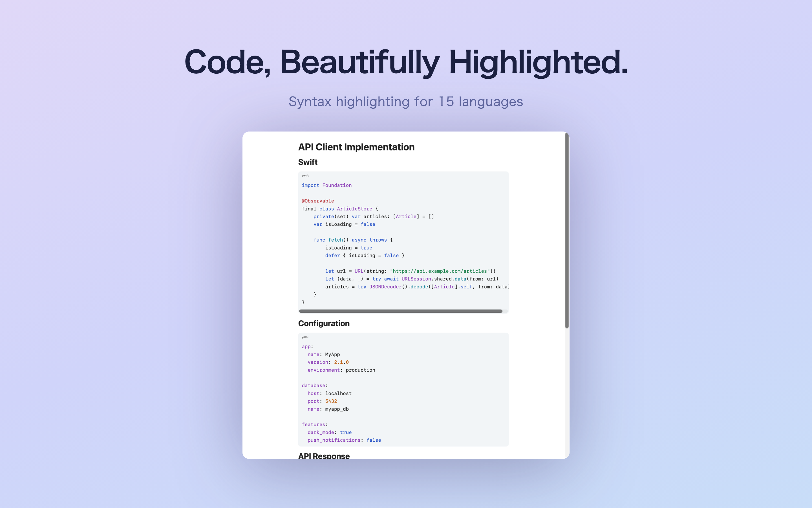Click the 'name: myapp_db' YAML line
The height and width of the screenshot is (508, 812).
point(328,409)
